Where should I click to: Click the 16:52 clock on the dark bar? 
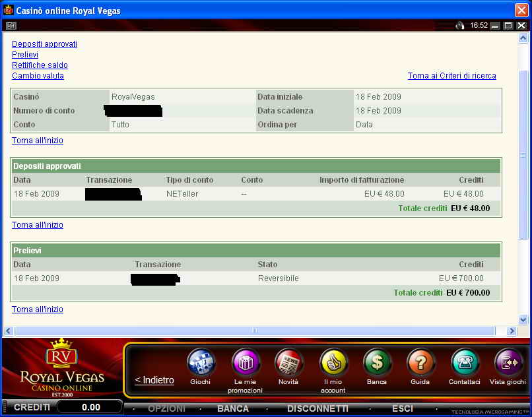[479, 26]
